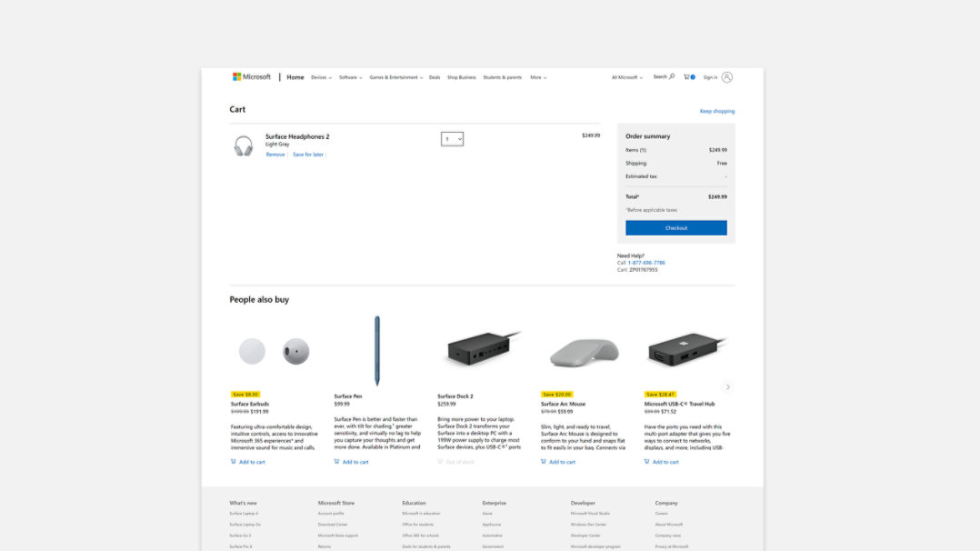Add Surface Earbuds to cart

point(248,462)
